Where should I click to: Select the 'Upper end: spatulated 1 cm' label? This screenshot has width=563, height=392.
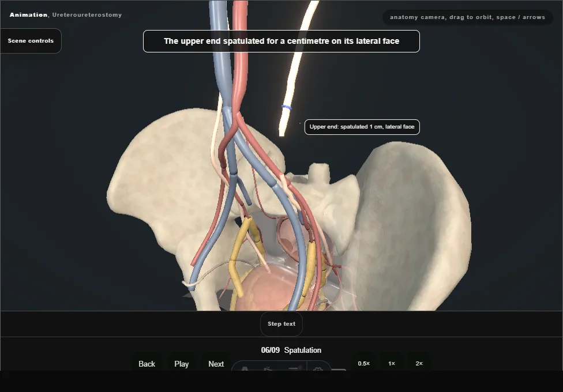[x=362, y=127]
